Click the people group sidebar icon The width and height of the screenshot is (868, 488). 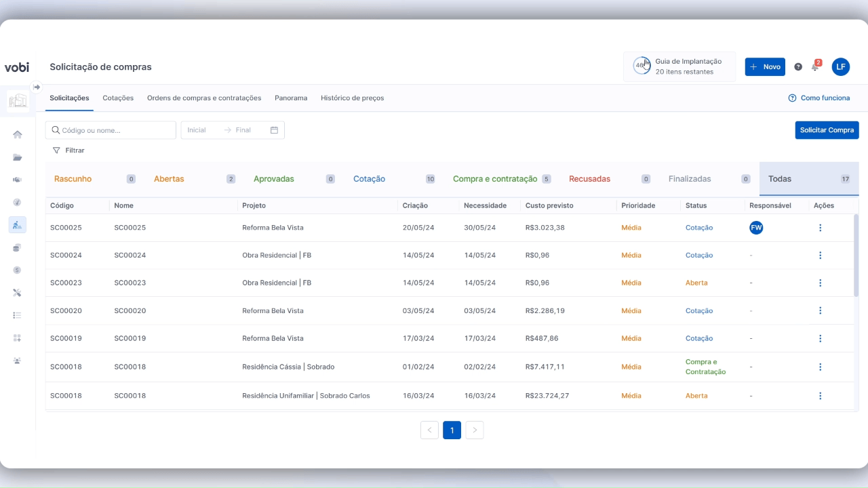tap(18, 361)
